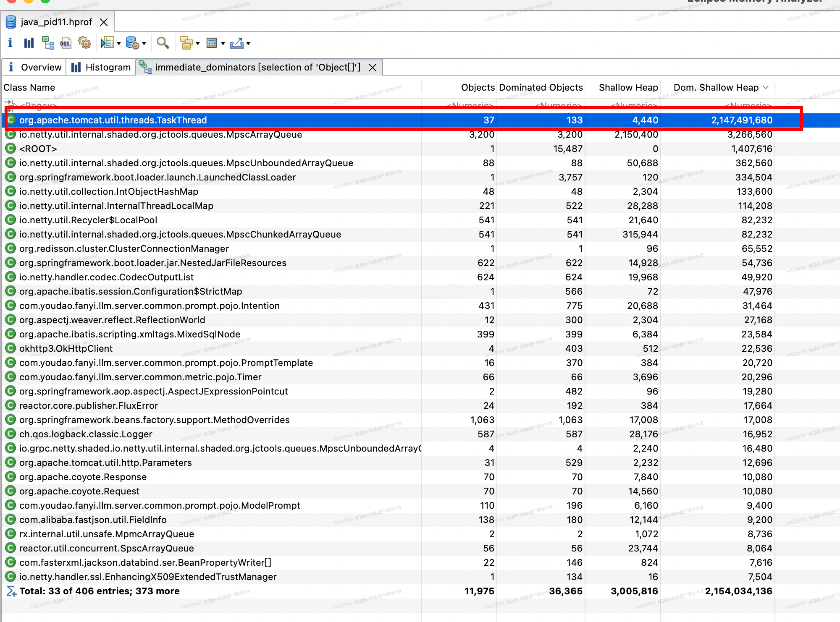This screenshot has width=840, height=622.
Task: Run the expert system report icon
Action: [x=108, y=43]
